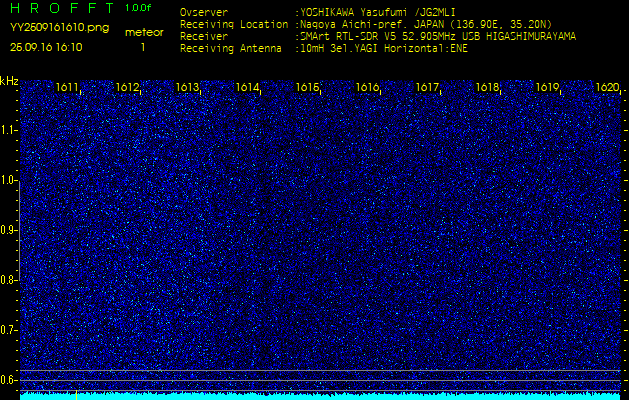Click the 1618 time marker

pyautogui.click(x=487, y=88)
